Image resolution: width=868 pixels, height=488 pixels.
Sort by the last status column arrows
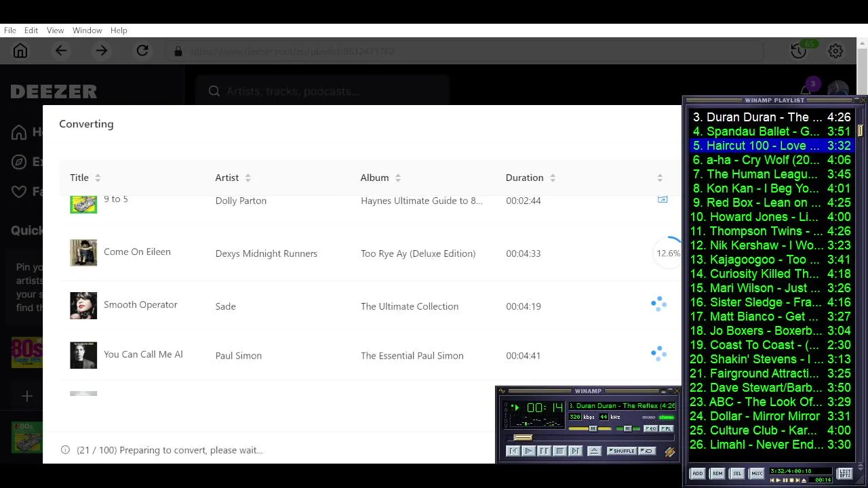pyautogui.click(x=660, y=178)
